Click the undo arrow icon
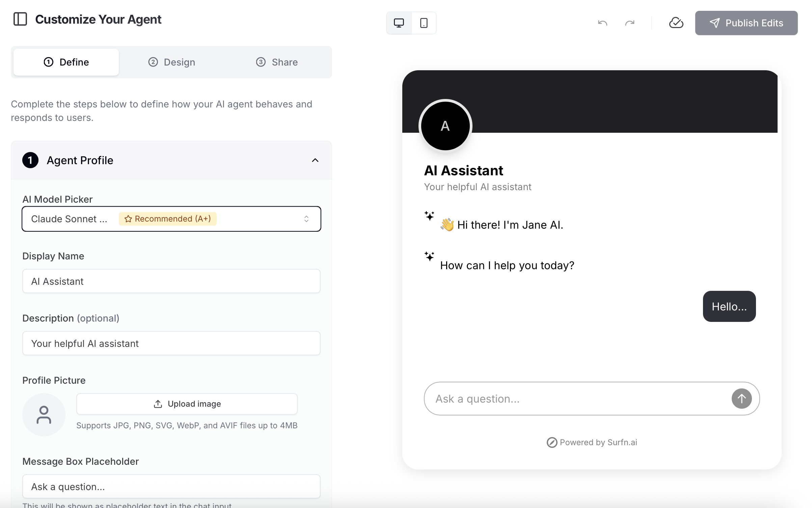812x508 pixels. coord(603,23)
